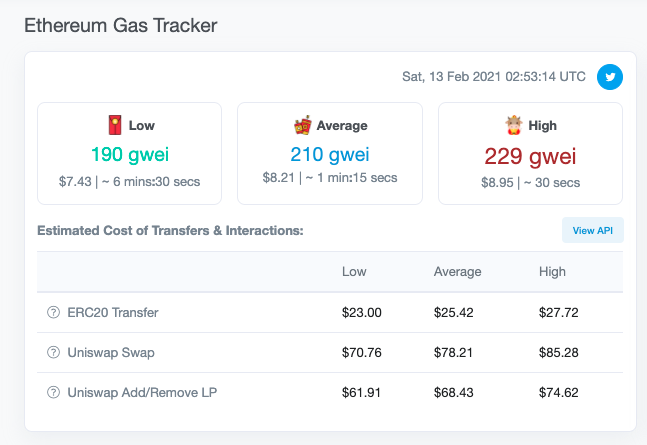Image resolution: width=647 pixels, height=445 pixels.
Task: Click the $78.21 Uniswap Swap cost
Action: pos(453,353)
